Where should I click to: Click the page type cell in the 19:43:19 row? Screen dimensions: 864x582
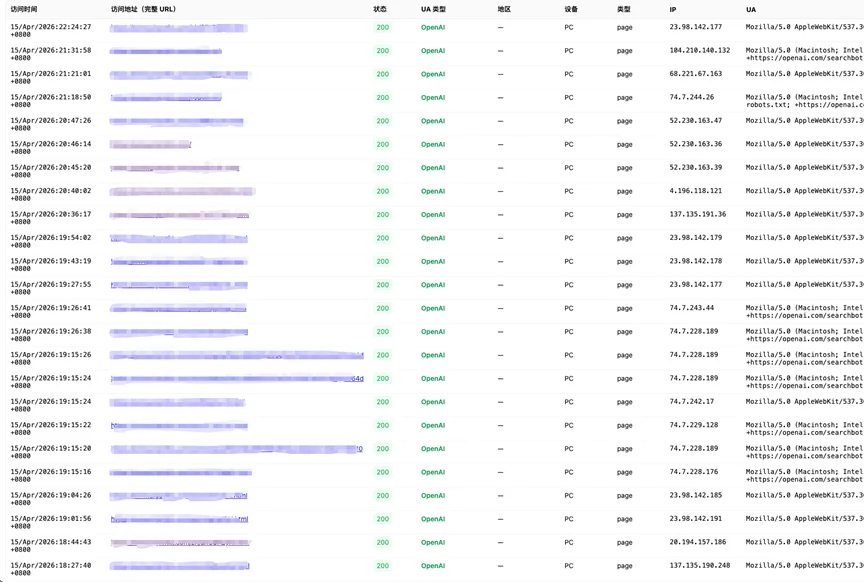pos(624,262)
